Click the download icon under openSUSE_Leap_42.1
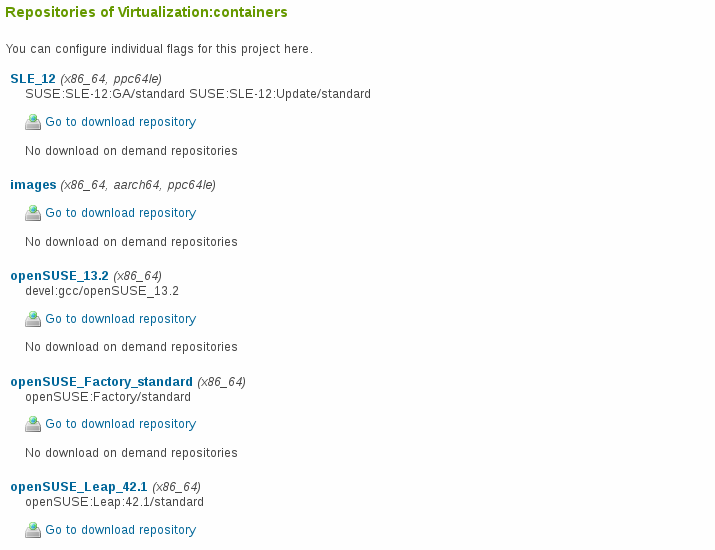 (x=33, y=530)
